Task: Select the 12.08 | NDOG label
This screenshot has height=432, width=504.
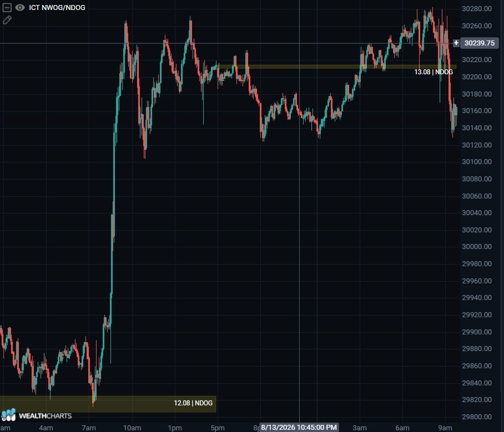Action: [193, 403]
